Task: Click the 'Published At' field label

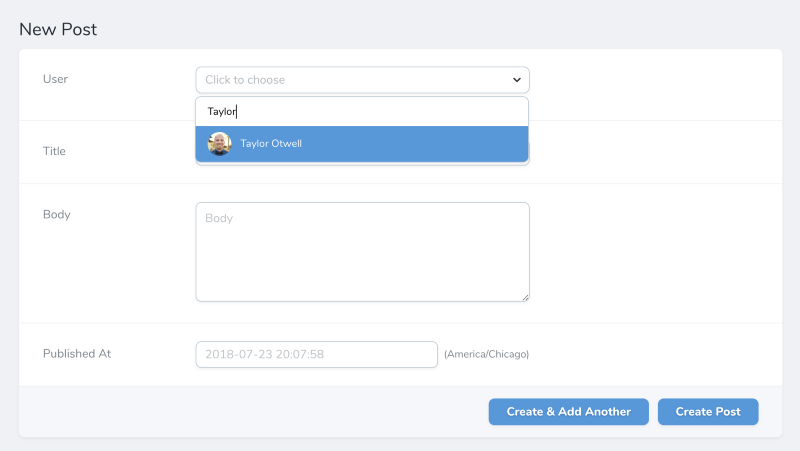Action: click(x=76, y=354)
